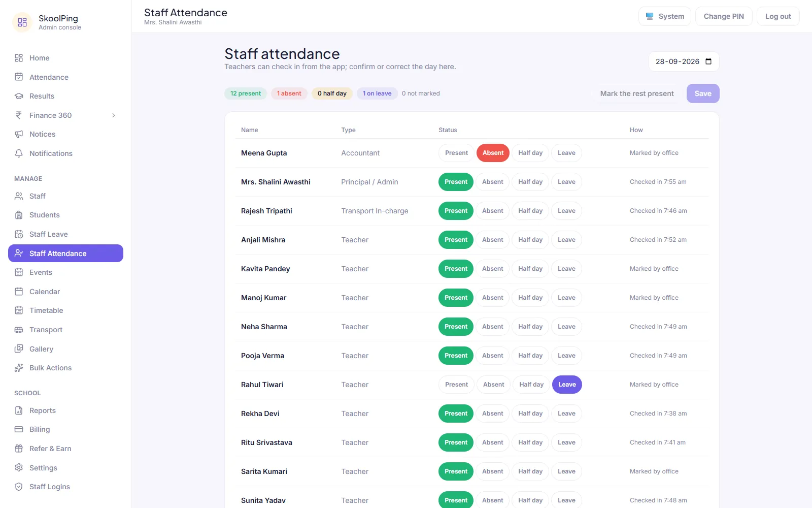Click the '1 absent' summary chip
Image resolution: width=812 pixels, height=508 pixels.
pyautogui.click(x=289, y=93)
